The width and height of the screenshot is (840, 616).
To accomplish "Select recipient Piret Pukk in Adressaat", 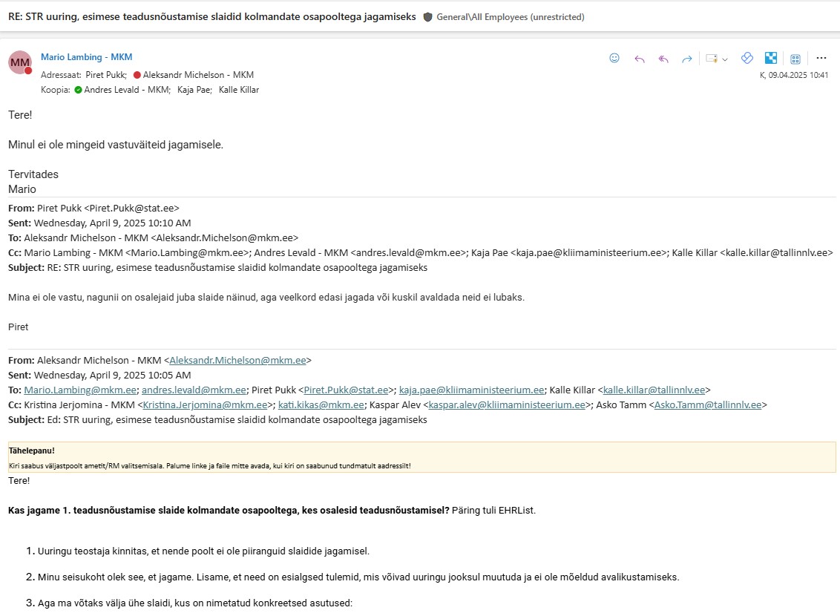I will point(106,75).
